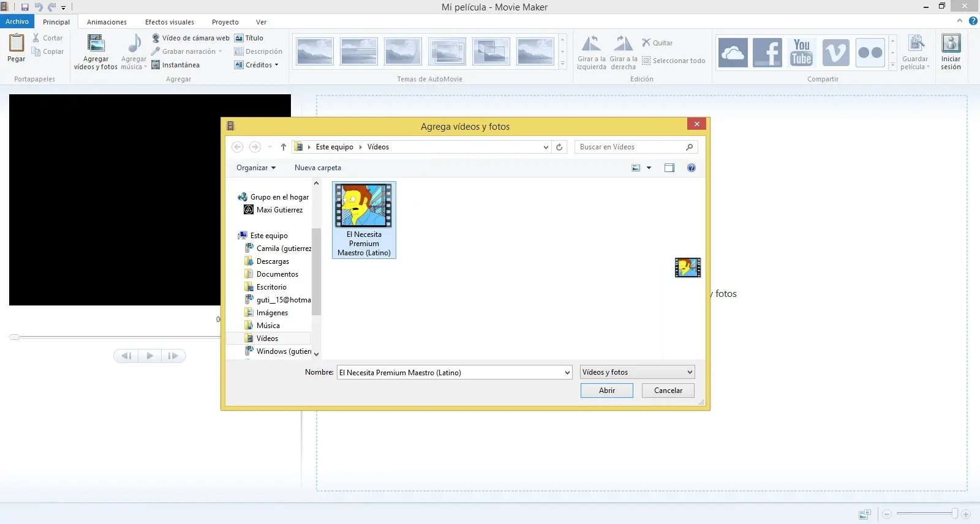Click Copiar in Portapapeles group

coord(48,51)
